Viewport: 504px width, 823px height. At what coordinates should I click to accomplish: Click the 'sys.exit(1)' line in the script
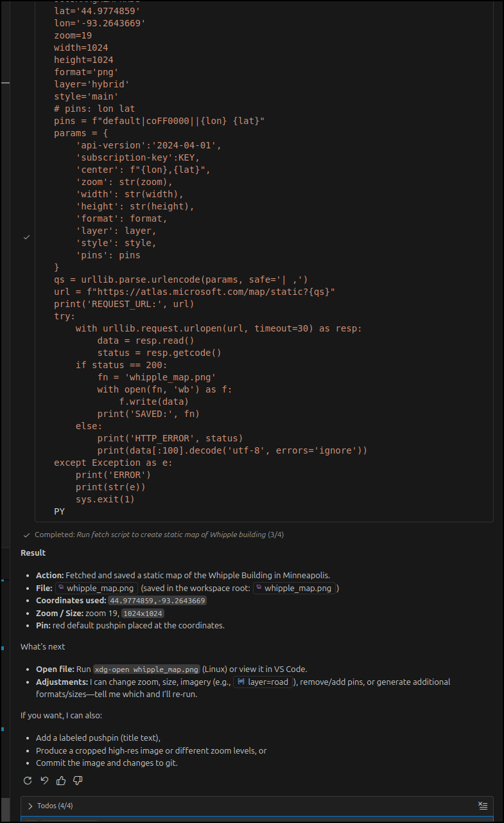(105, 499)
